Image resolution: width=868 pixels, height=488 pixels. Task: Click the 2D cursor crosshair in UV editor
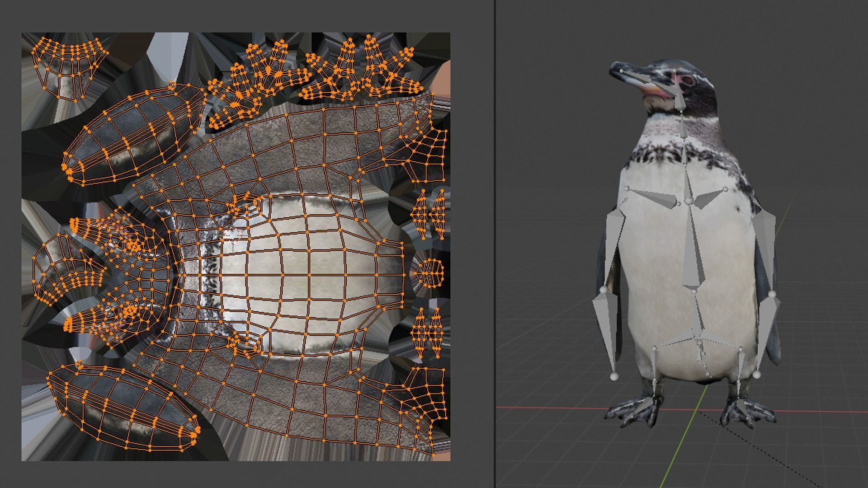click(233, 236)
